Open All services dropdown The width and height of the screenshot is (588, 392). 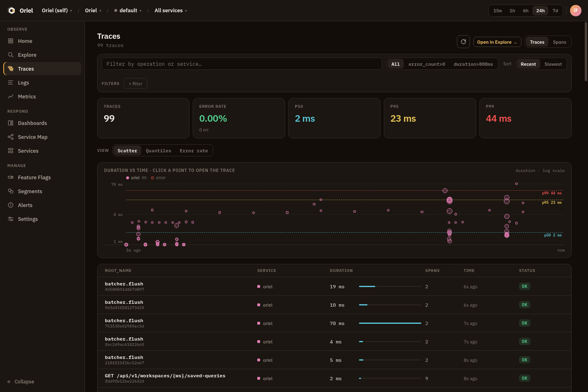point(171,11)
